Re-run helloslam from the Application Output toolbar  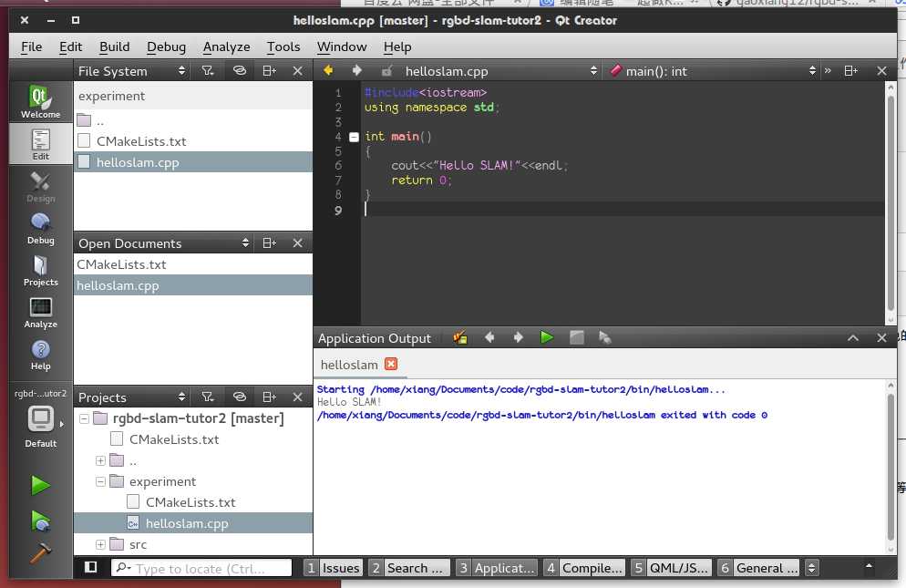point(547,337)
